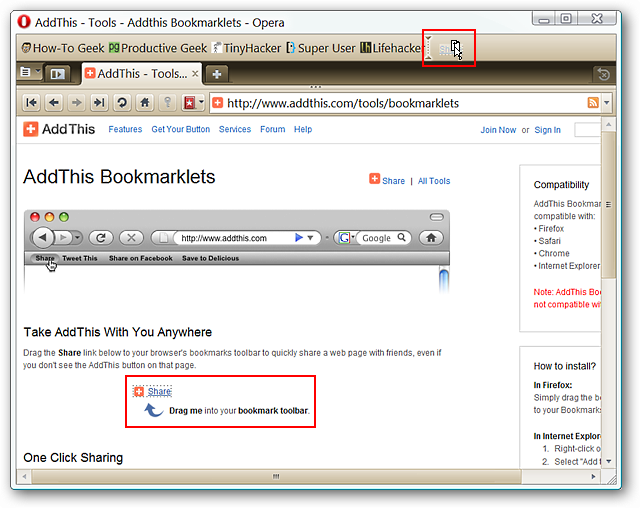
Task: Open How-To Geek bookmark
Action: tap(62, 48)
